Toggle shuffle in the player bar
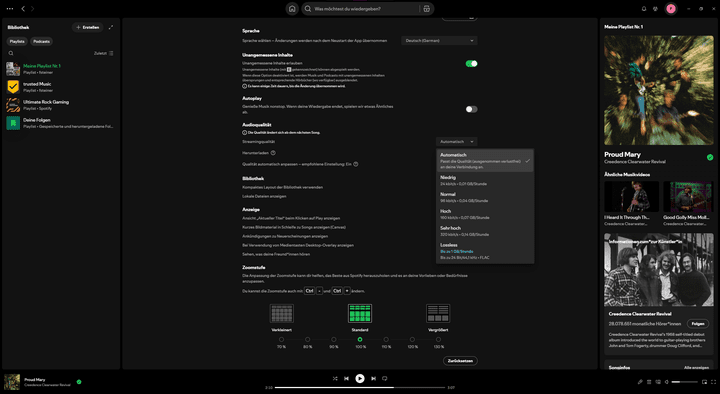720x394 pixels. coord(335,378)
